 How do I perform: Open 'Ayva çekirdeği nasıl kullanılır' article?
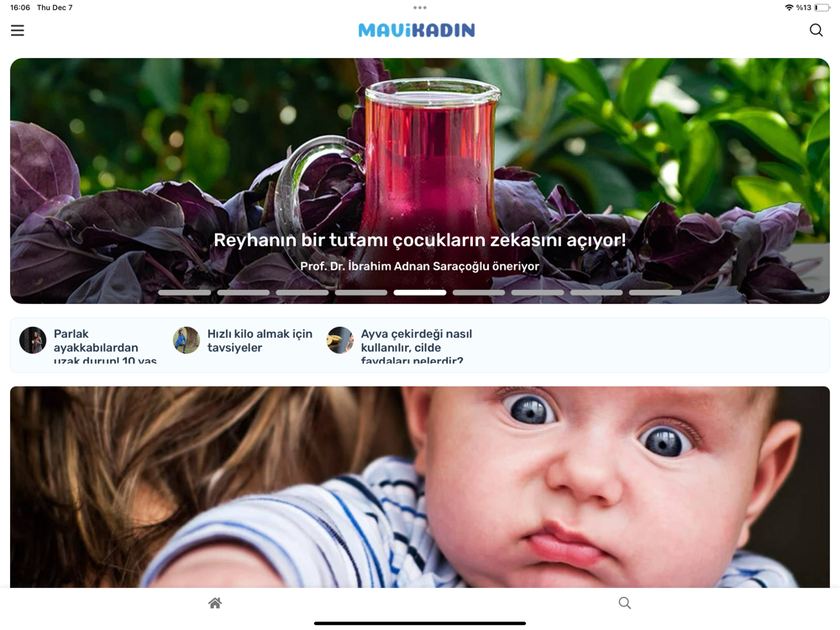click(x=417, y=347)
